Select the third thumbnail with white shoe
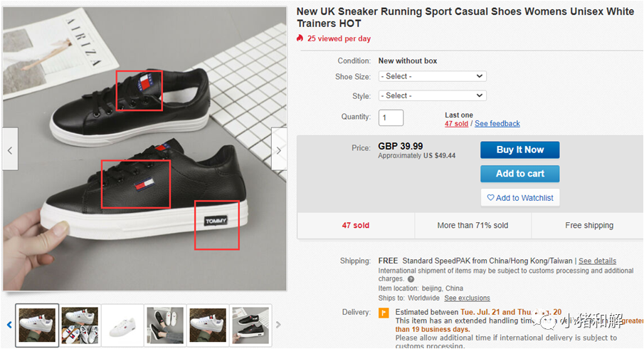Screen dimensions: 644x349 pos(122,325)
